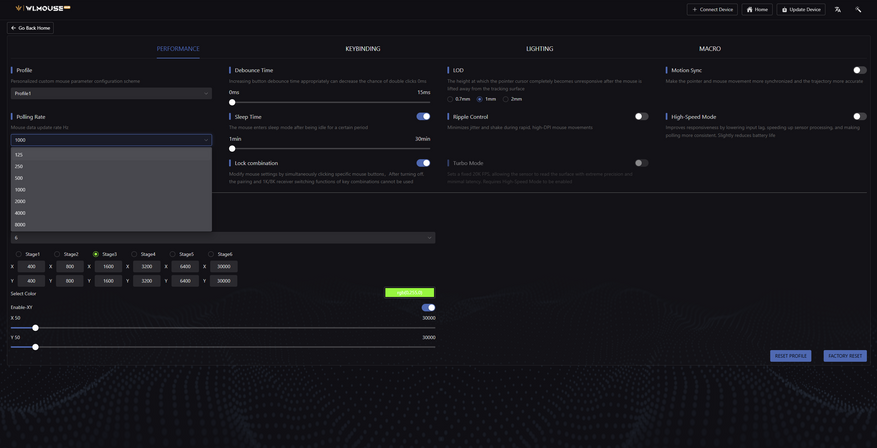
Task: Disable the Sleep Time toggle
Action: click(423, 116)
